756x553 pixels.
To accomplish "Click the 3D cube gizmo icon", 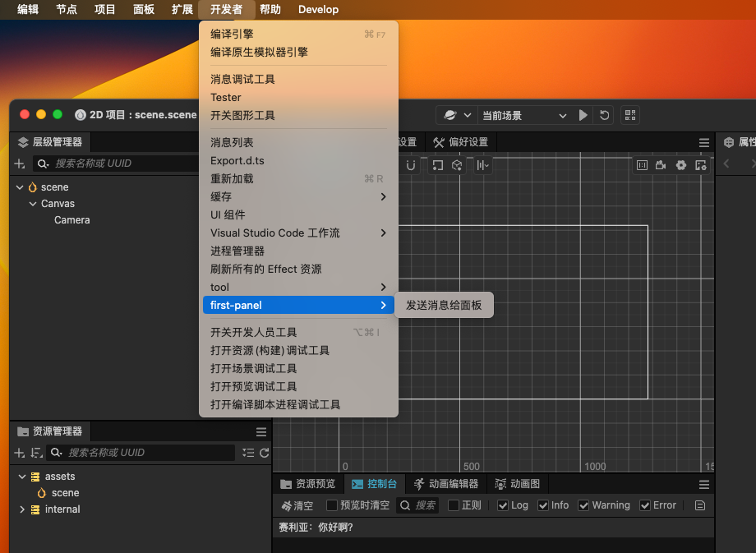I will coord(457,165).
